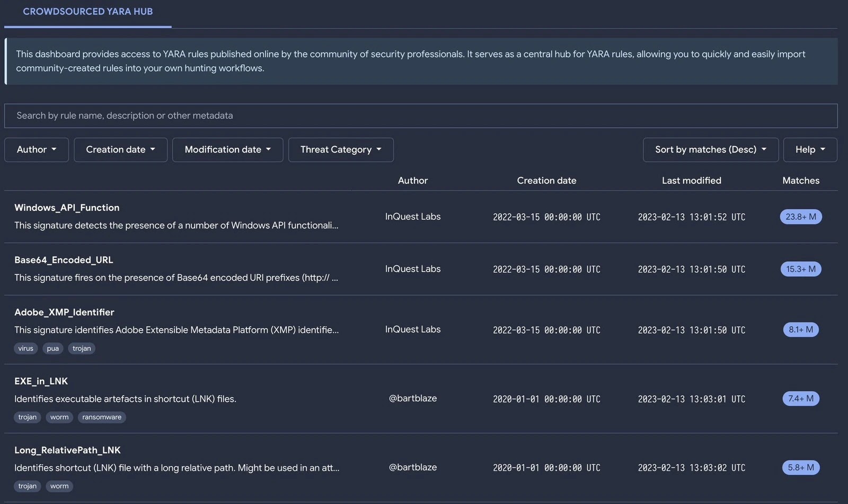This screenshot has height=504, width=848.
Task: Click last modified 2023-02-13 13:03:02 UTC
Action: click(x=692, y=468)
